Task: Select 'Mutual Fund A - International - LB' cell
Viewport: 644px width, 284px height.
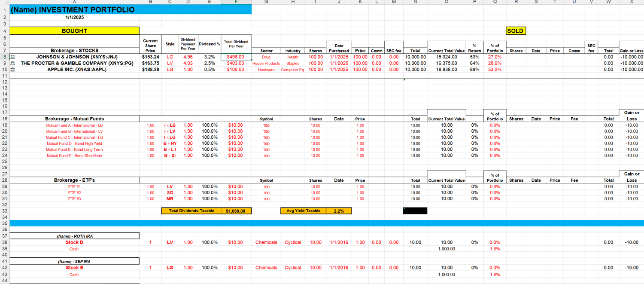Action: click(x=74, y=125)
